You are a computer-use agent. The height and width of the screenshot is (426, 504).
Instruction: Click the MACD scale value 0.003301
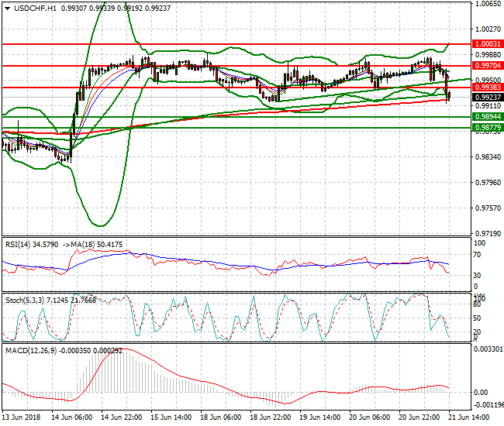(488, 349)
